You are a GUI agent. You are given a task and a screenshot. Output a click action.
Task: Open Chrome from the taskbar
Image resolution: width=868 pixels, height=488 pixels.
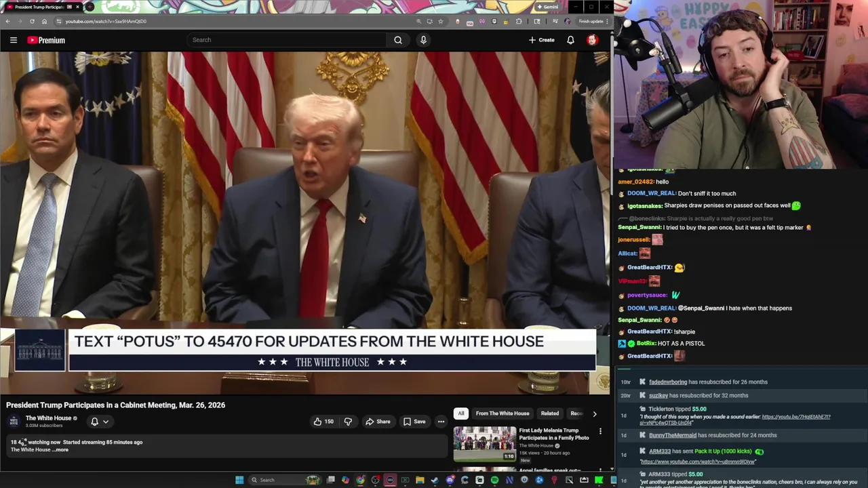[x=360, y=480]
